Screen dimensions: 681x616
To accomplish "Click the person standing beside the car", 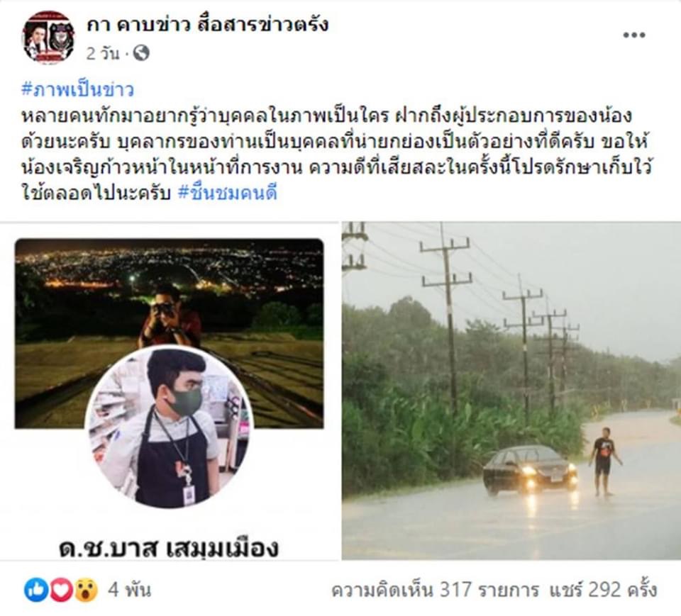I will pos(604,461).
